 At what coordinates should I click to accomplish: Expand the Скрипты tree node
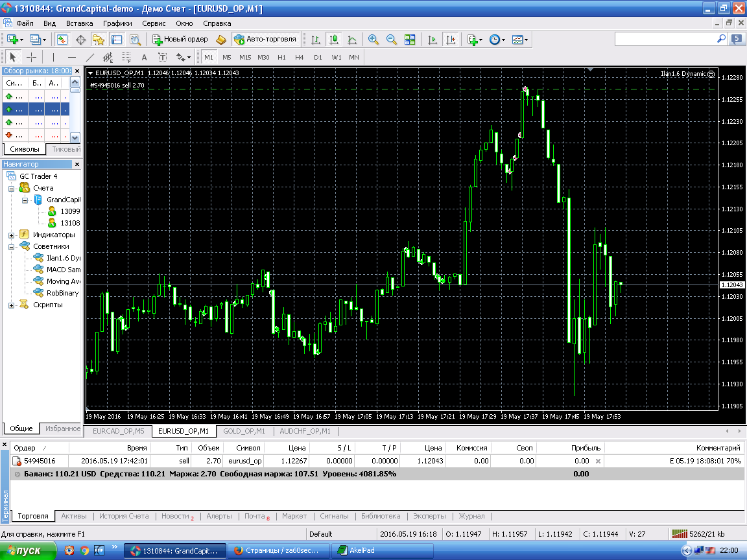tap(11, 305)
